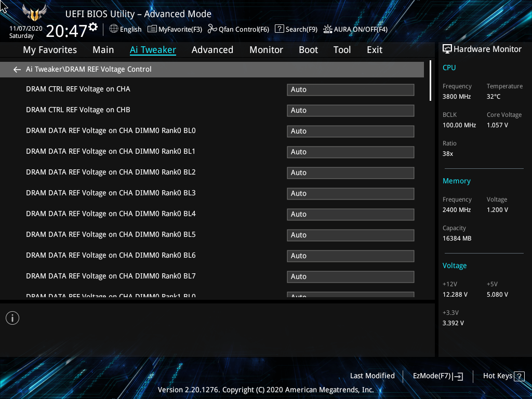This screenshot has width=532, height=399.
Task: Select DRAM DATA REF Voltage Rank0 BL1 label
Action: point(111,151)
